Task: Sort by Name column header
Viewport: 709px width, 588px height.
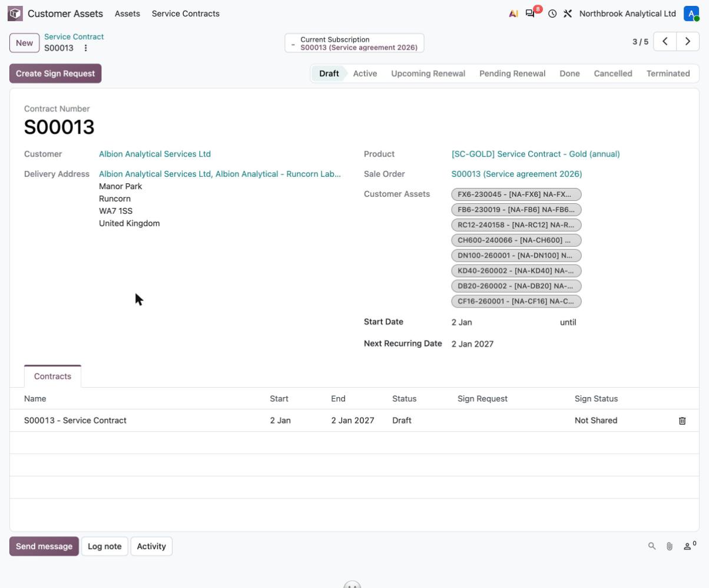Action: coord(35,399)
